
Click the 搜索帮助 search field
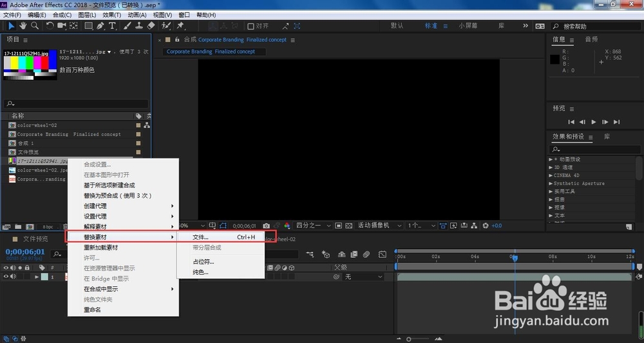595,26
